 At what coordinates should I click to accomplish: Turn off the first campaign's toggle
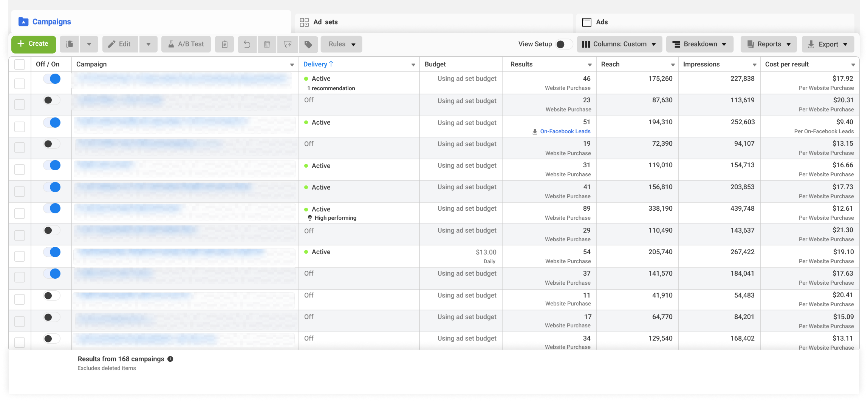click(x=52, y=79)
